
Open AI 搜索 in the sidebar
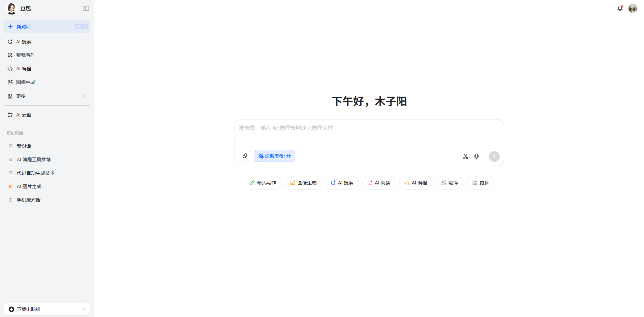point(47,42)
